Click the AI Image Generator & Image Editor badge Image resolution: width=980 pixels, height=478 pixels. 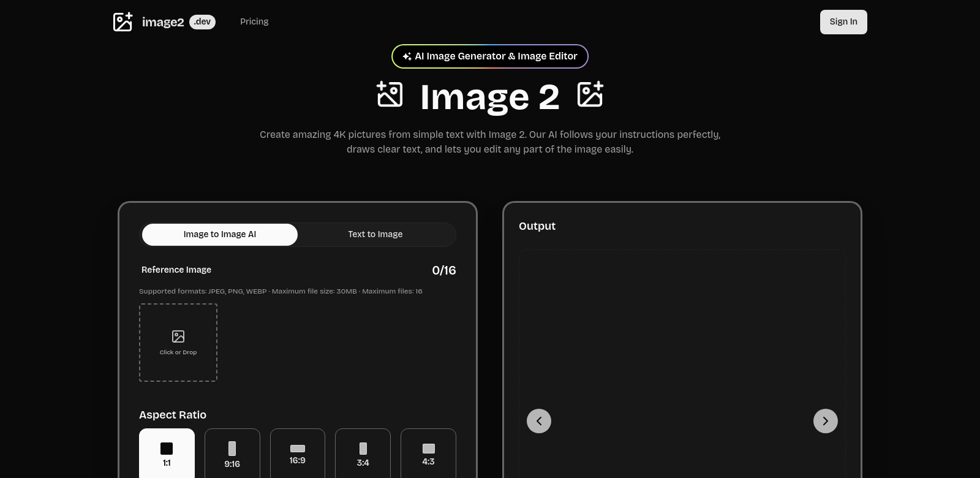point(490,56)
